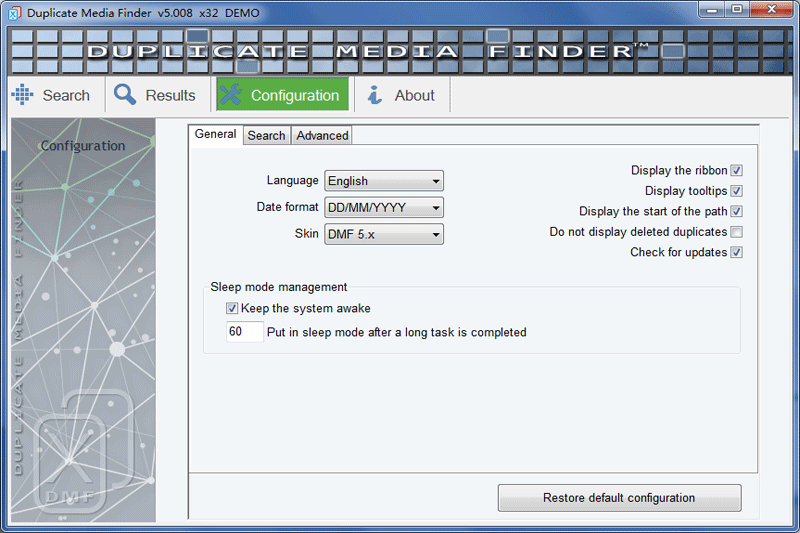800x533 pixels.
Task: Open the Language dropdown
Action: pyautogui.click(x=384, y=181)
